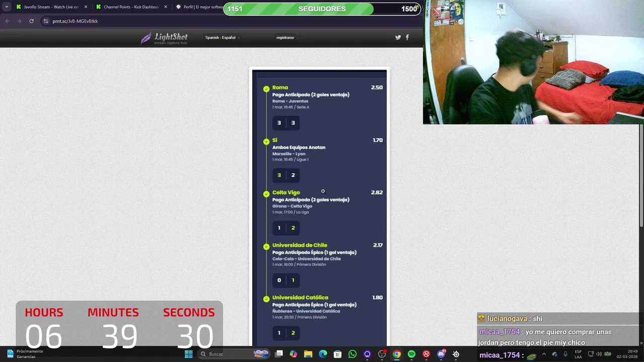Click the registrarse link

(x=285, y=38)
